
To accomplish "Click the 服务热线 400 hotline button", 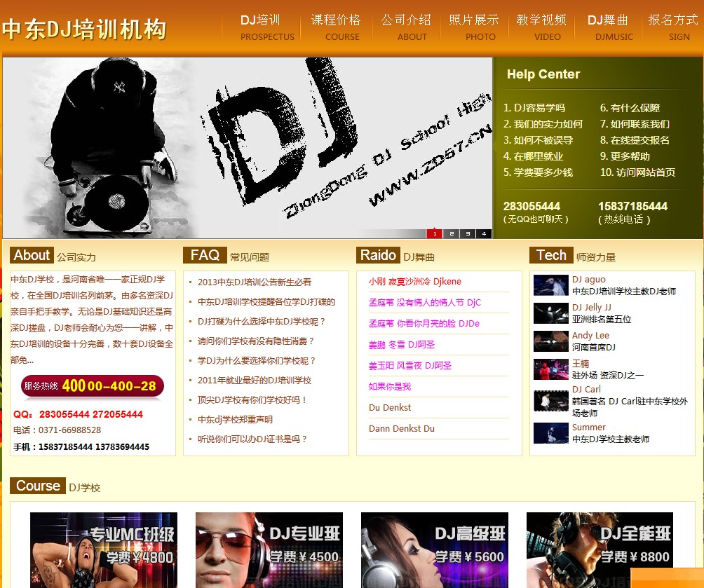I will [x=92, y=386].
